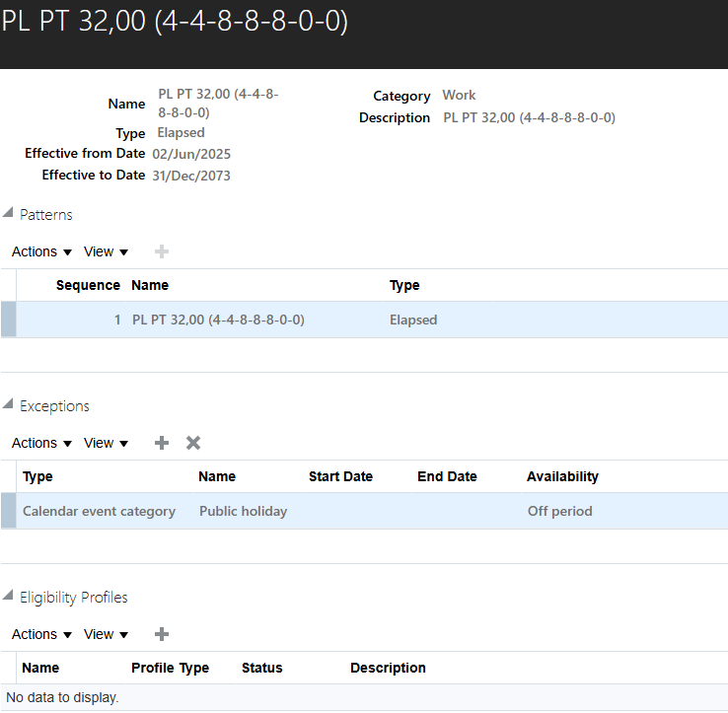This screenshot has width=728, height=713.
Task: Open View menu in Exceptions section
Action: (x=106, y=443)
